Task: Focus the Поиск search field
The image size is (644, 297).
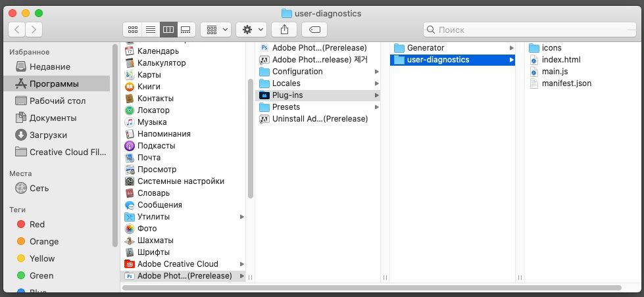Action: [x=530, y=30]
